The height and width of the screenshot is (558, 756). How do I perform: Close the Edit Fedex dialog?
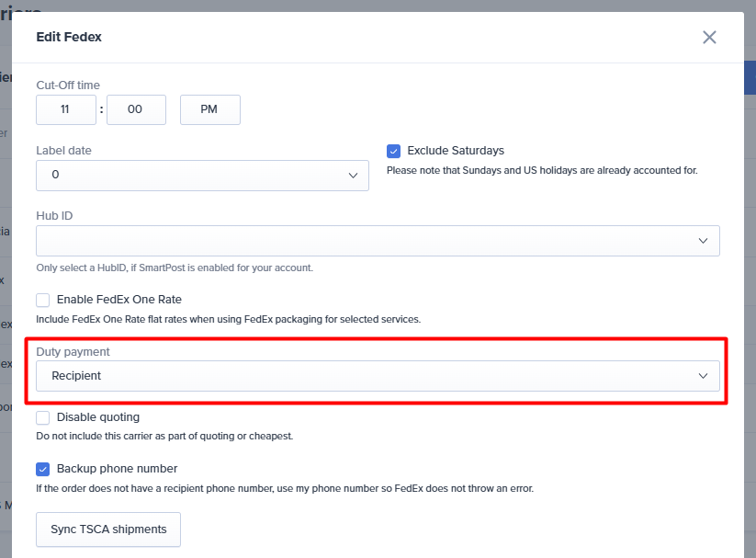point(709,37)
